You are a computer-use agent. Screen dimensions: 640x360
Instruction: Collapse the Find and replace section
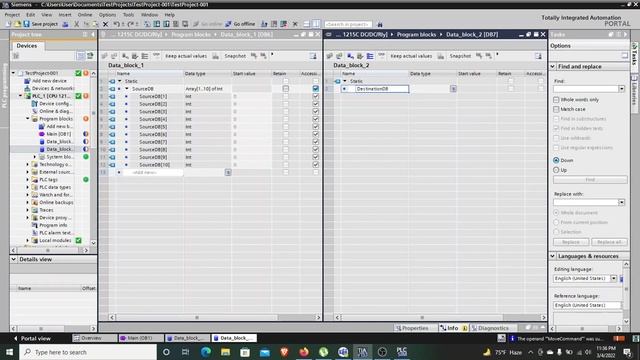553,66
